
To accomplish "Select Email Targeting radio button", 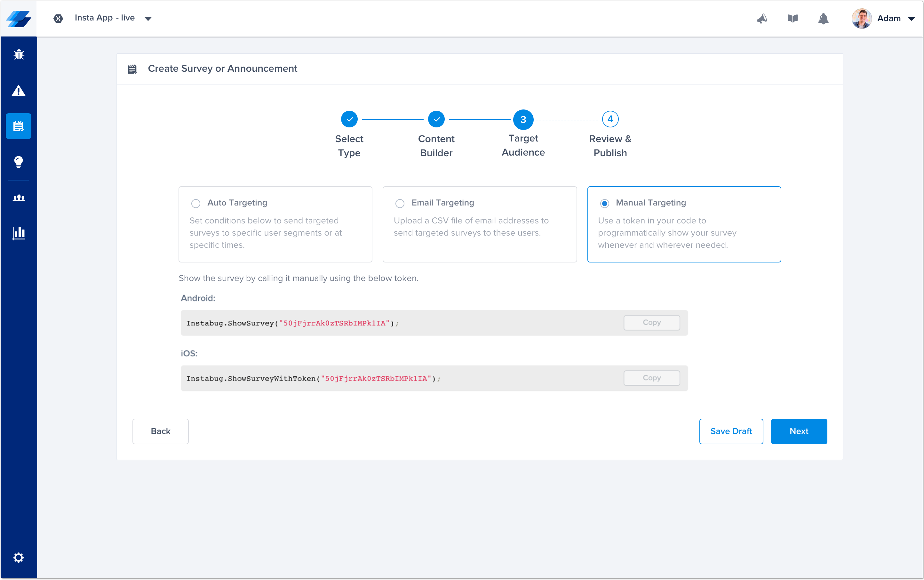I will click(400, 203).
